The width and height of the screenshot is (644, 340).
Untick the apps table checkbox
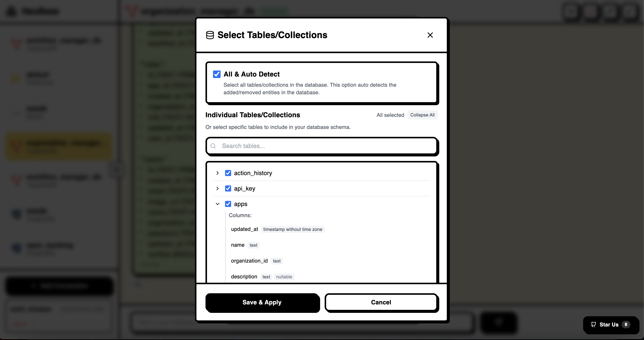pos(228,204)
